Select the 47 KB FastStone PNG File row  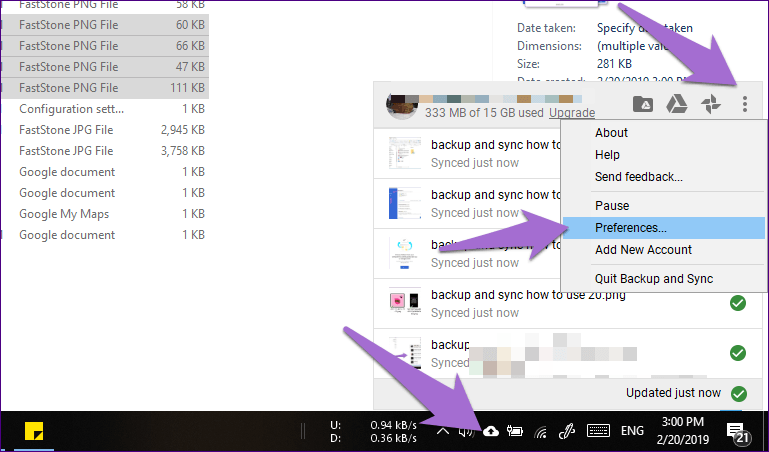click(x=105, y=67)
